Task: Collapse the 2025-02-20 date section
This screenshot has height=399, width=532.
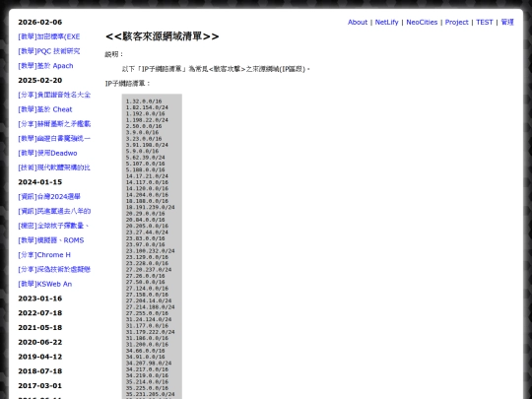Action: 40,81
